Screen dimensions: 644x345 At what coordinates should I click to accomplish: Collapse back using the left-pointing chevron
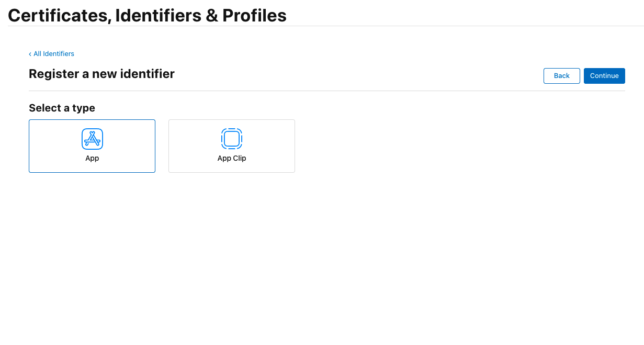point(30,54)
